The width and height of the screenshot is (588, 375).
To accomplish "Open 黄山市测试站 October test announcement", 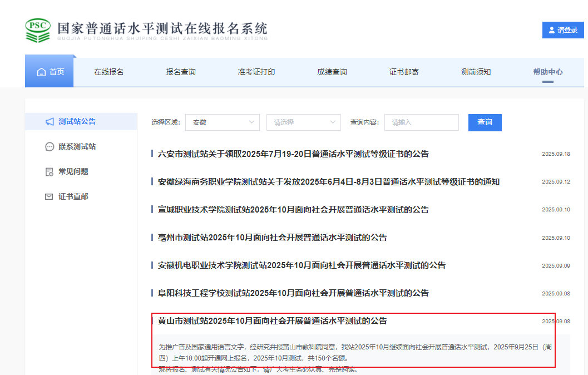I will coord(272,321).
